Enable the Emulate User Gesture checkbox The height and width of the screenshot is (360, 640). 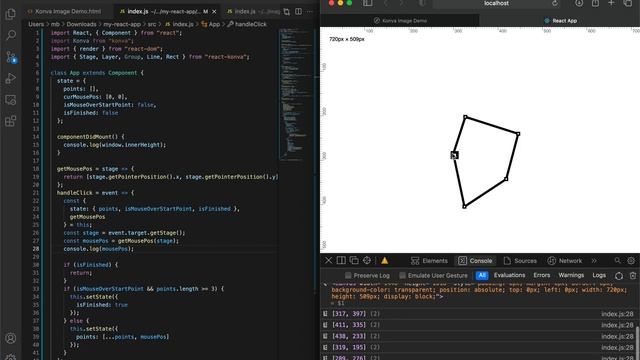(402, 276)
